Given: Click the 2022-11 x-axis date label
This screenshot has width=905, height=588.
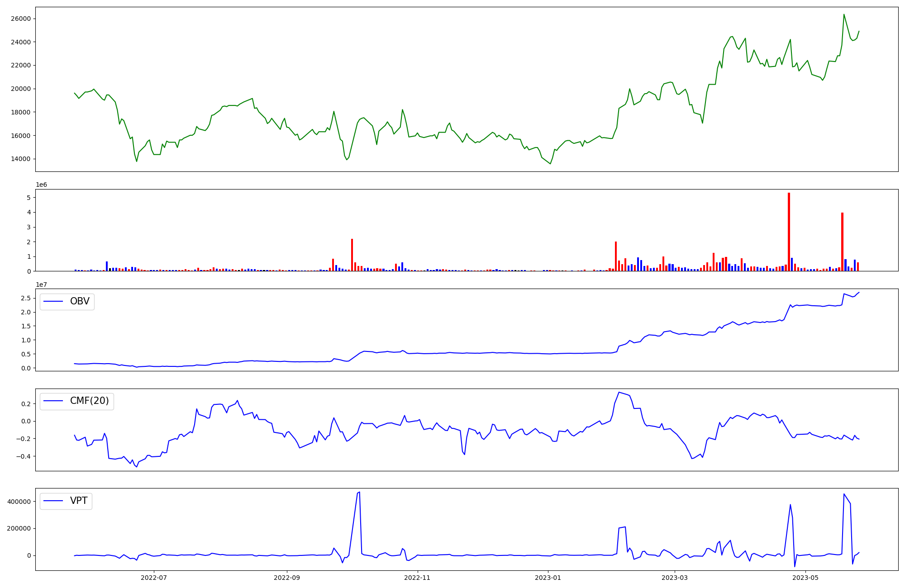Looking at the screenshot, I should [x=417, y=578].
